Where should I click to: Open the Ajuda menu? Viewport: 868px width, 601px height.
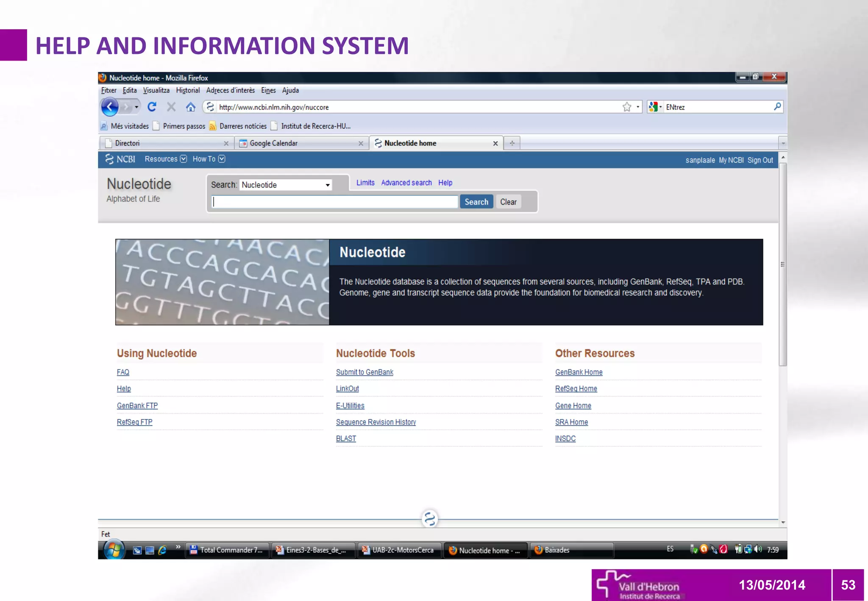coord(290,90)
